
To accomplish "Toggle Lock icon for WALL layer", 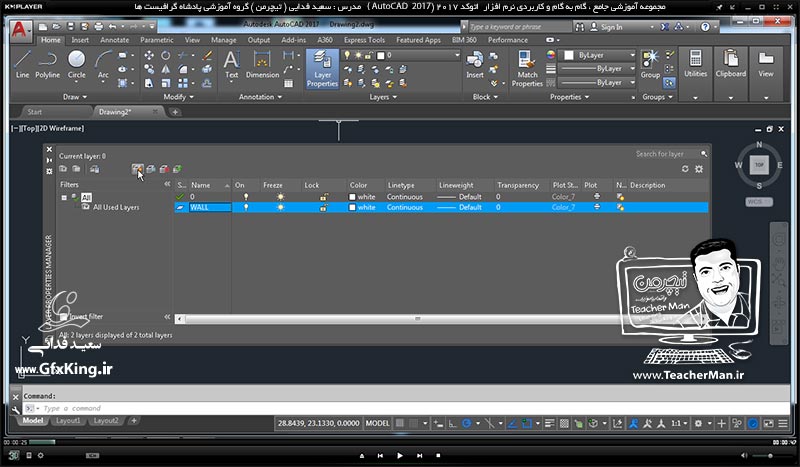I will (323, 207).
